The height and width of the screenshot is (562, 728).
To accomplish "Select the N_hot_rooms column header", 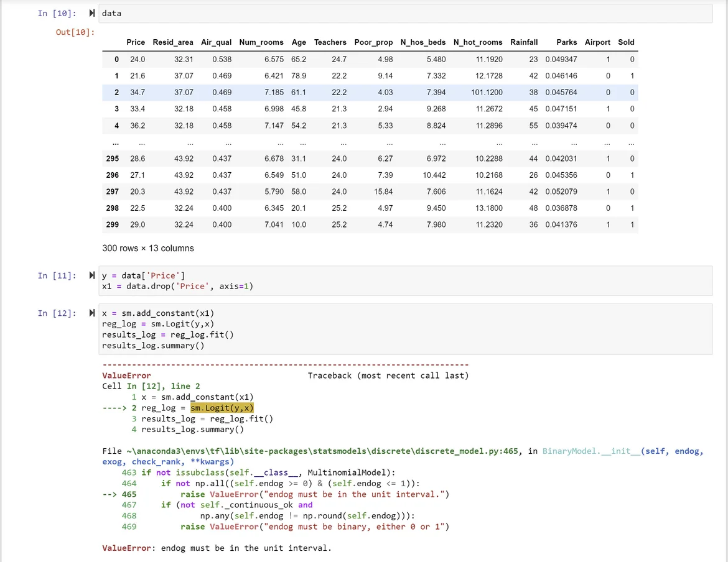I will click(x=478, y=42).
